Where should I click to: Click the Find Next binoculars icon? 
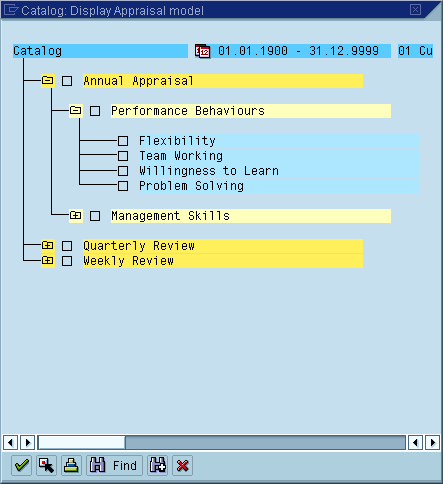pos(158,465)
